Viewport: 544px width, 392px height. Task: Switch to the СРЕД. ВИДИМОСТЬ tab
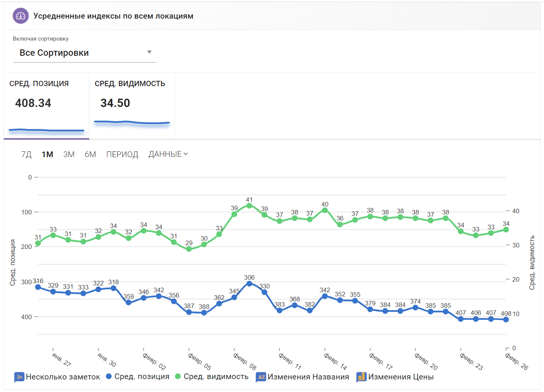point(131,105)
